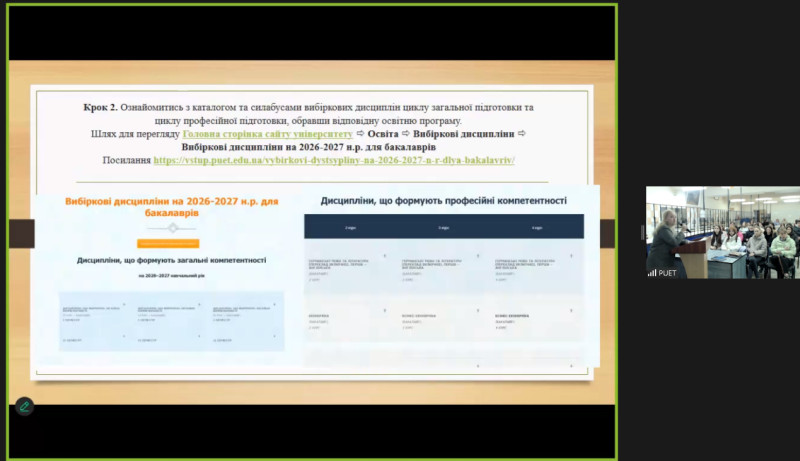Click the green annotation pencil icon
Viewport: 800px width, 461px height.
(x=24, y=406)
